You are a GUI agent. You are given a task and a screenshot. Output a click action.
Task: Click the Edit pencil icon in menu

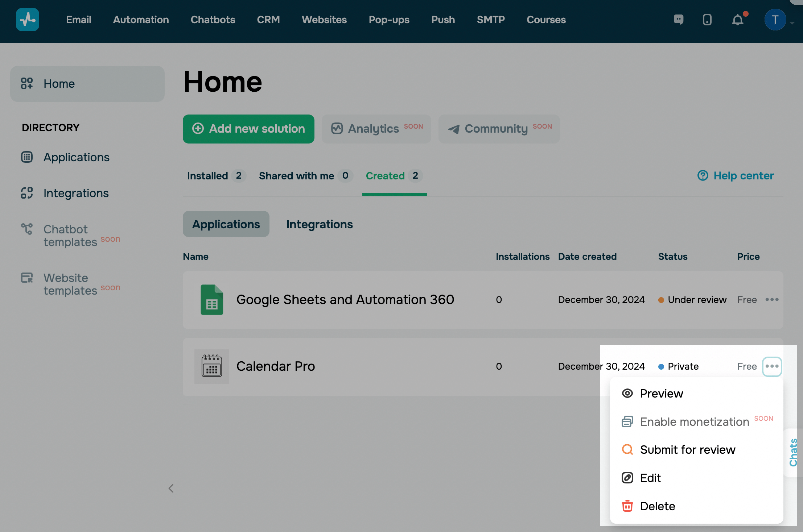627,478
